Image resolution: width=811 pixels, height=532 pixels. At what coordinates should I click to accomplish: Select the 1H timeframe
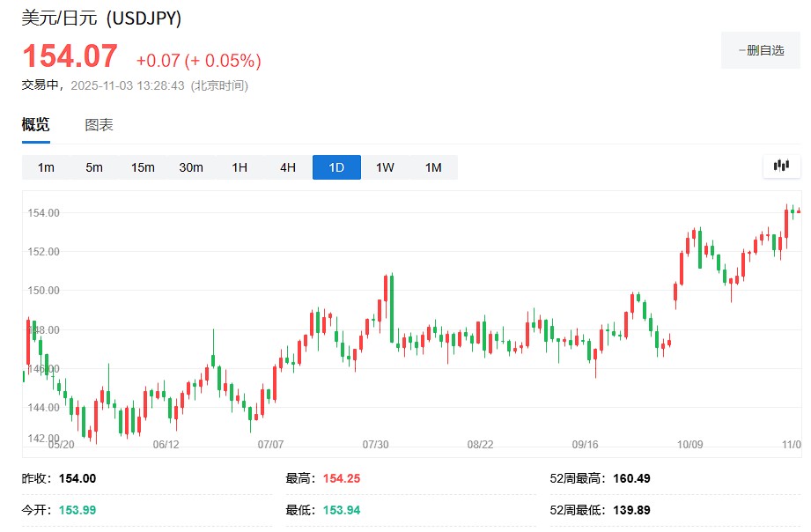[x=240, y=167]
